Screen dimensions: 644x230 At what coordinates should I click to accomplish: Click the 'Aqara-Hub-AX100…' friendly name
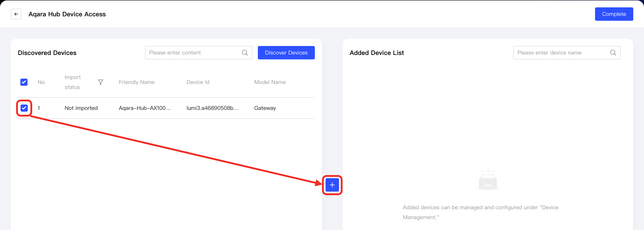pyautogui.click(x=145, y=108)
